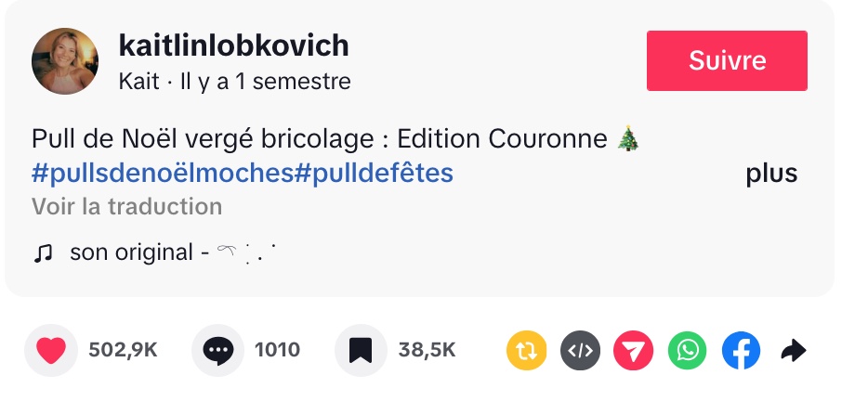Like the video with the heart icon
The width and height of the screenshot is (868, 401).
click(51, 350)
